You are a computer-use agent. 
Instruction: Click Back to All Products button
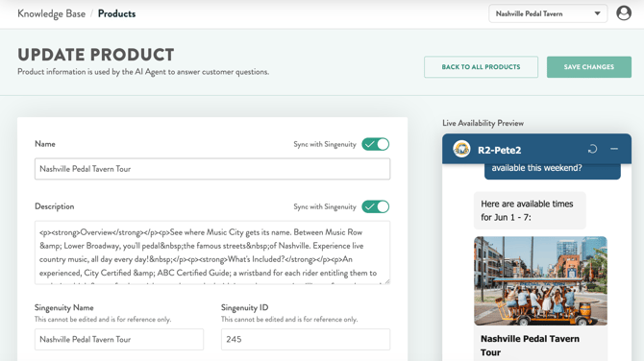(481, 67)
